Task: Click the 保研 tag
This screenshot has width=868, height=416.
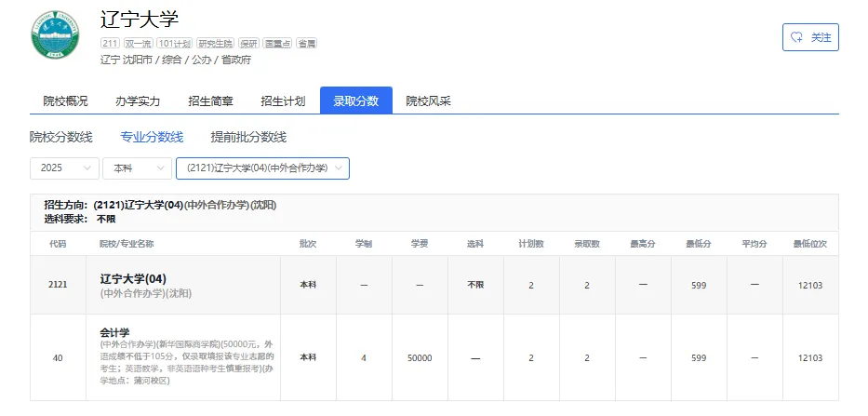Action: 248,43
